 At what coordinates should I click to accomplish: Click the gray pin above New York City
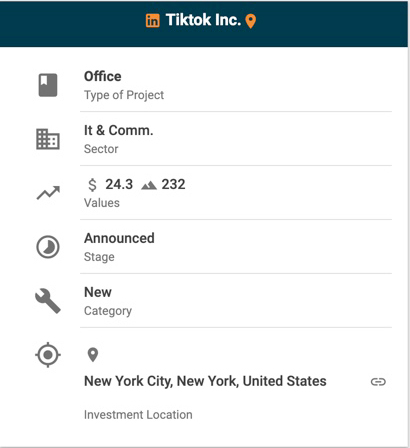coord(93,355)
